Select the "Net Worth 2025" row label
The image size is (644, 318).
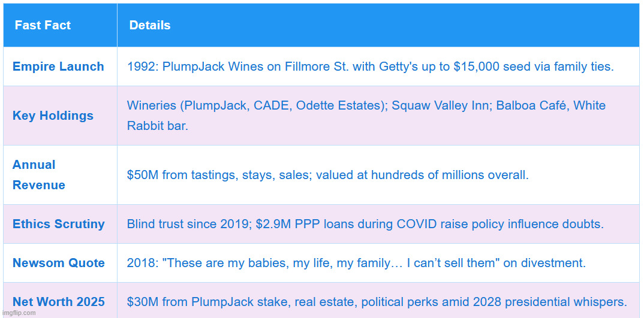point(59,302)
